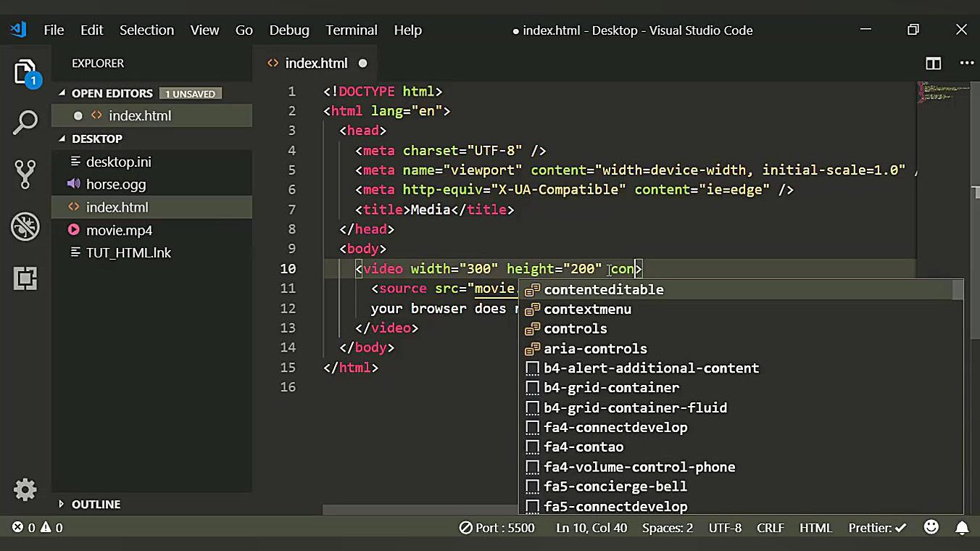
Task: Click the controls suggestion icon
Action: (533, 329)
